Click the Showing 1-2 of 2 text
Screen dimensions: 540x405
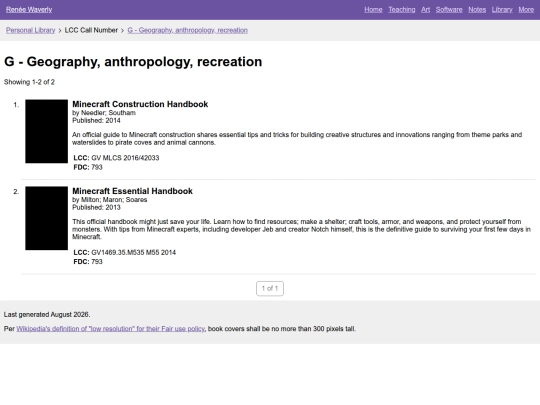(x=29, y=82)
